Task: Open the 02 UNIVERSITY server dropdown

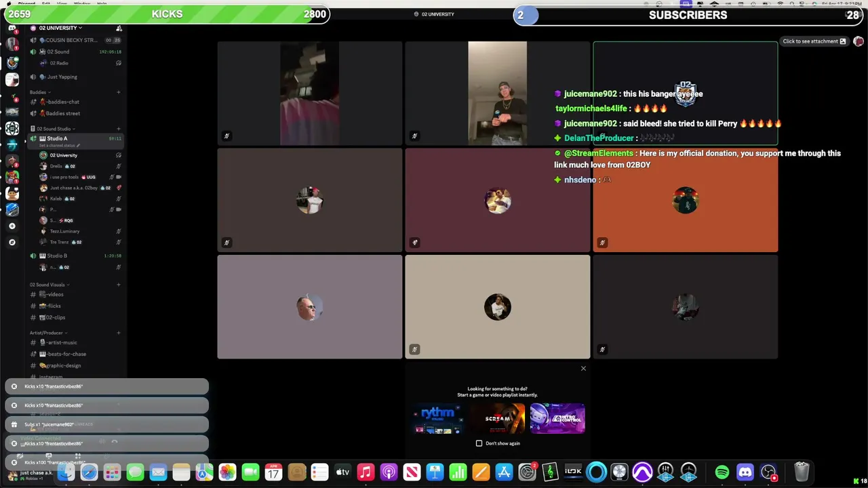Action: 60,28
